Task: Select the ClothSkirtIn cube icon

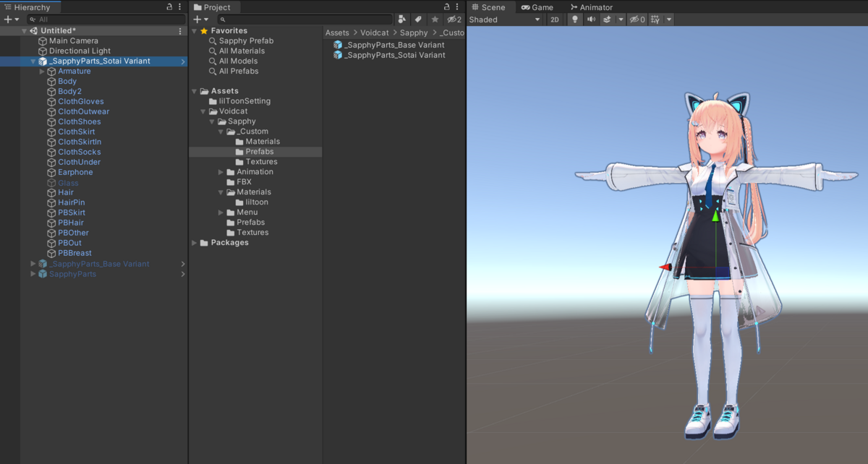Action: pyautogui.click(x=51, y=142)
